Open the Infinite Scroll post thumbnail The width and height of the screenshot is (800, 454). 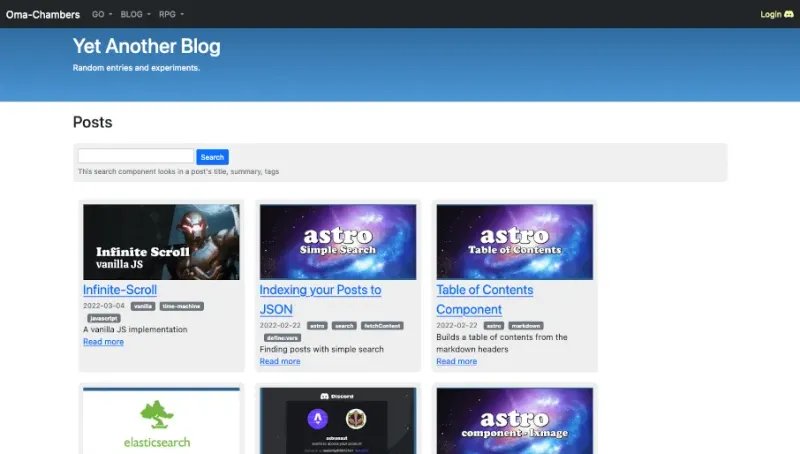161,242
